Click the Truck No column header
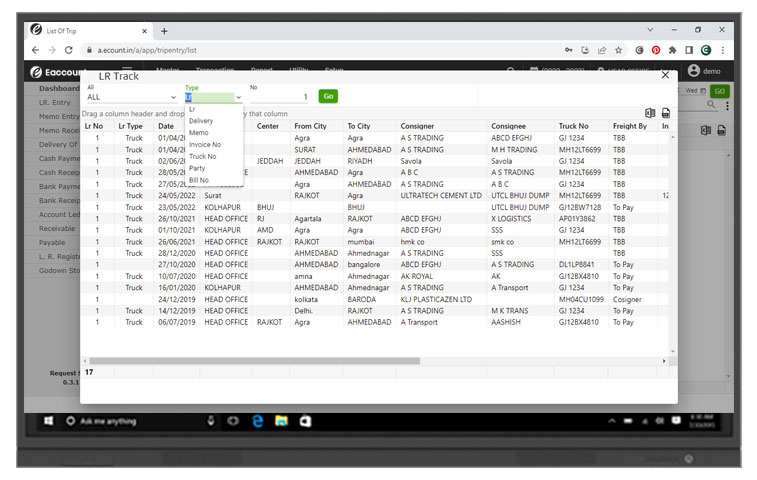757x480 pixels. tap(574, 126)
